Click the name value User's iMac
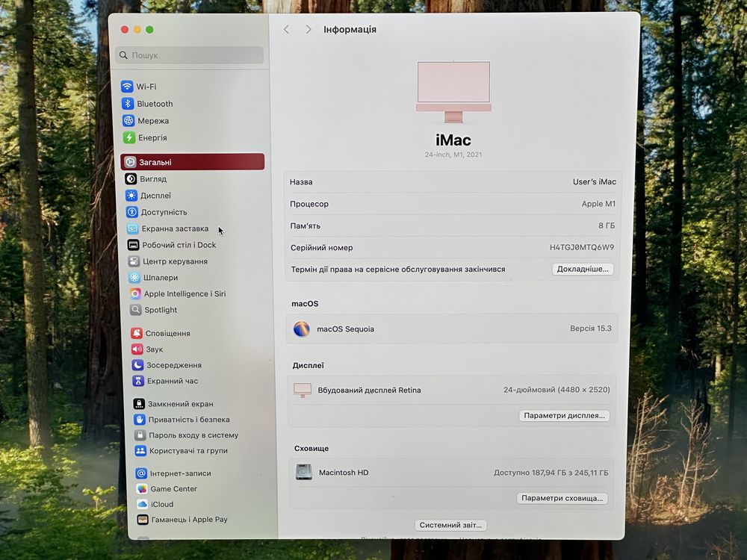The height and width of the screenshot is (560, 747). [594, 181]
